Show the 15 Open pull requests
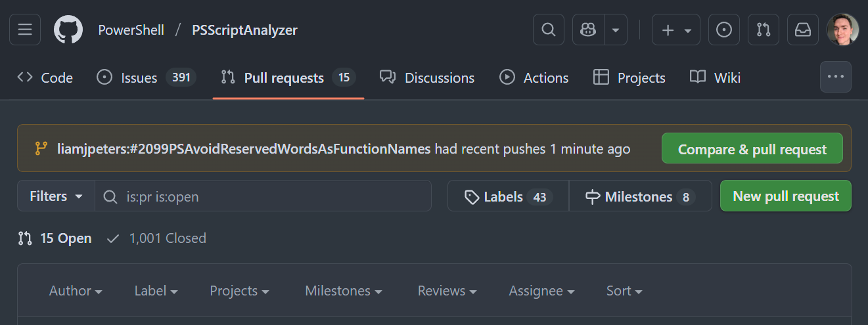868x325 pixels. click(55, 238)
